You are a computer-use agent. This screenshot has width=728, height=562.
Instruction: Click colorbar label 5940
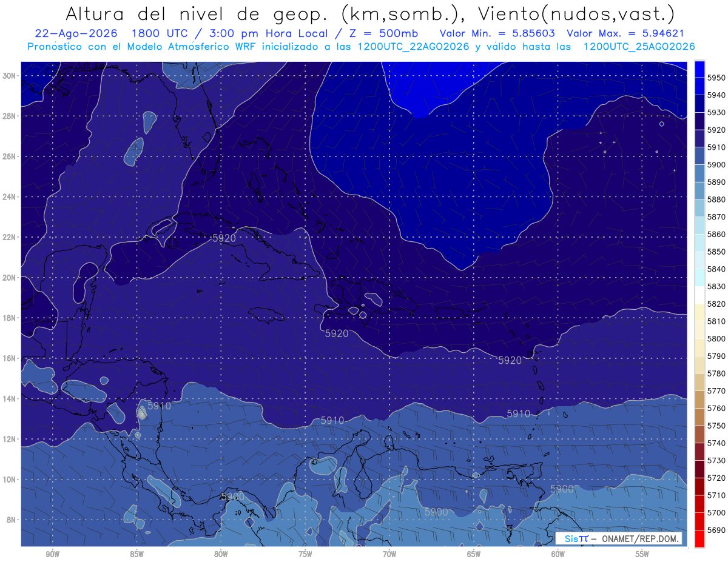click(716, 95)
